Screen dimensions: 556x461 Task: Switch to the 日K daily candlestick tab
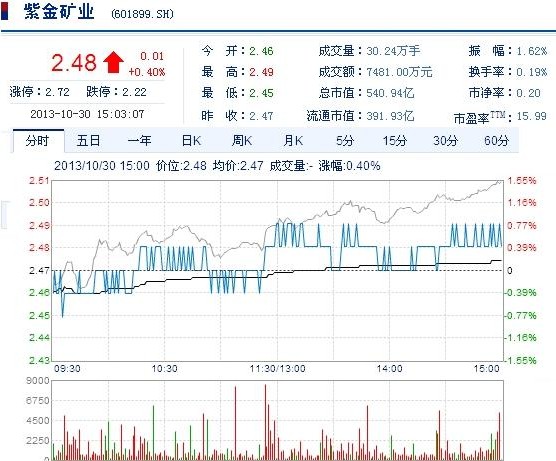coord(191,141)
